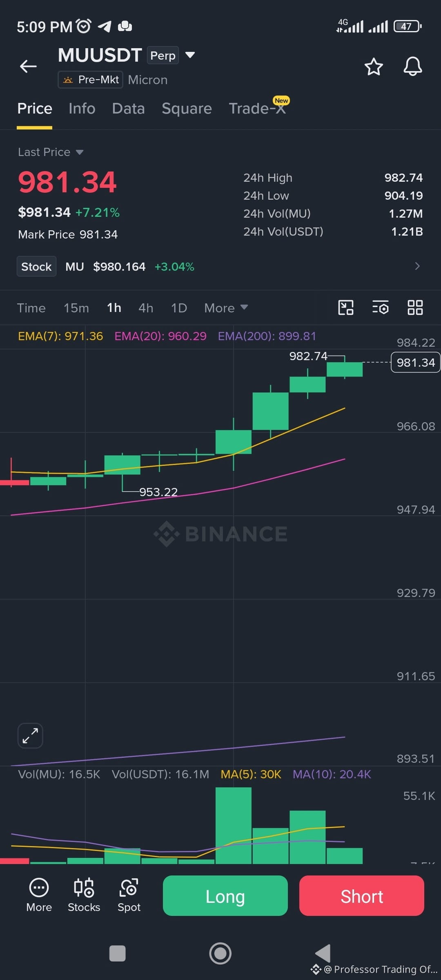Image resolution: width=441 pixels, height=980 pixels.
Task: Tap the green Long button
Action: (x=225, y=895)
